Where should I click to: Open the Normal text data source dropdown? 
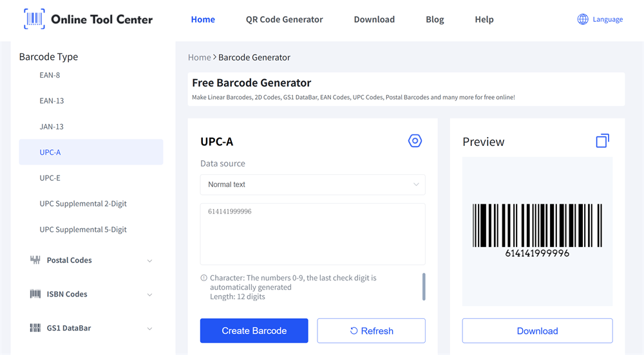(312, 185)
